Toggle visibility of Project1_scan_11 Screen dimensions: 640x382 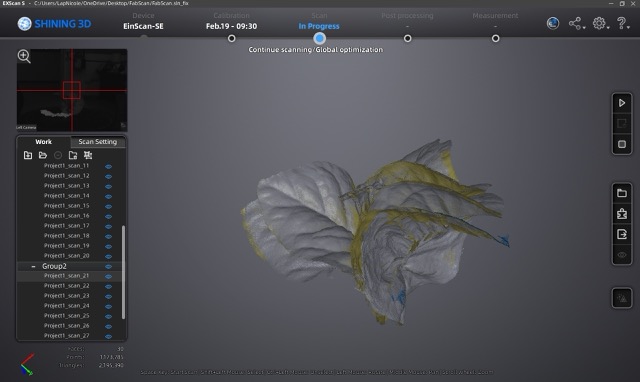click(x=108, y=167)
